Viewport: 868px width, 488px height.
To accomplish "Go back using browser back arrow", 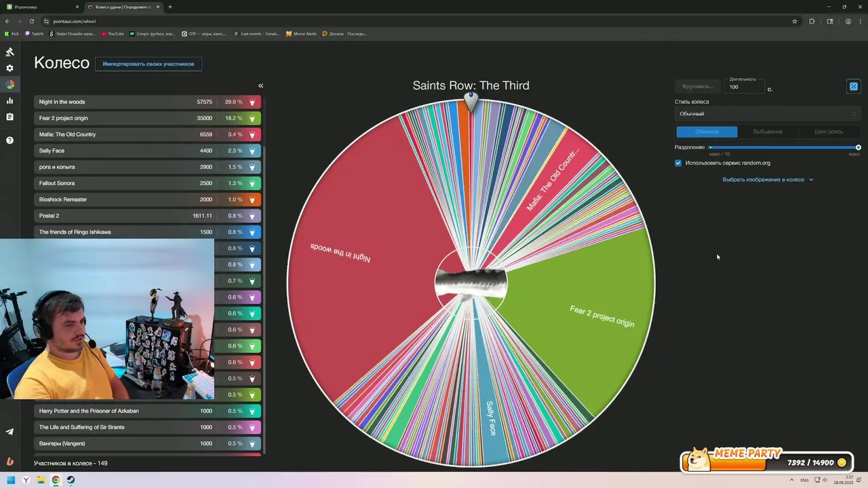I will [7, 21].
